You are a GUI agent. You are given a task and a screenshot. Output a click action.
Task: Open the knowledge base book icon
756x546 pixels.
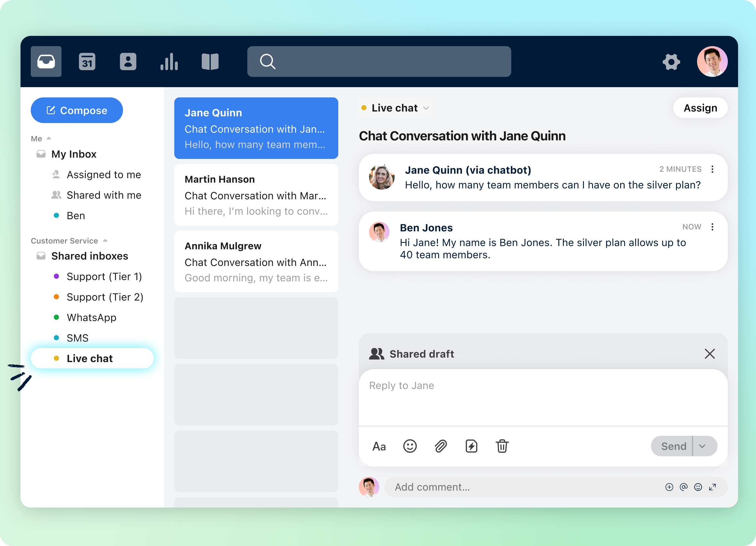coord(210,62)
